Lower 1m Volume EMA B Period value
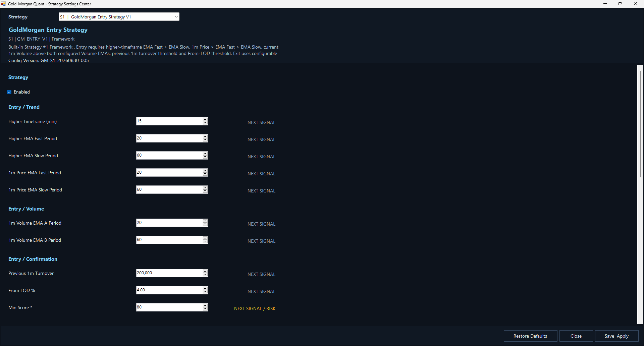The image size is (644, 346). click(x=205, y=242)
